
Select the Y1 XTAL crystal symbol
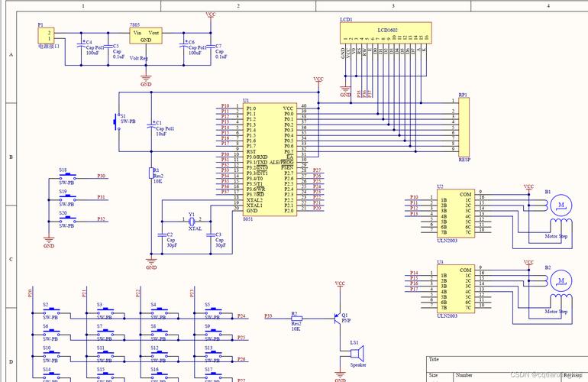tap(192, 222)
